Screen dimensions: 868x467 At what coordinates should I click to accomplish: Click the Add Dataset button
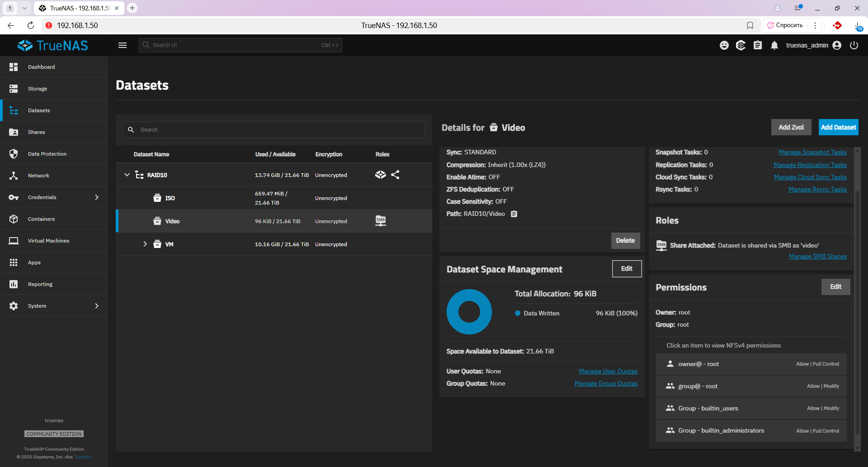(x=838, y=127)
